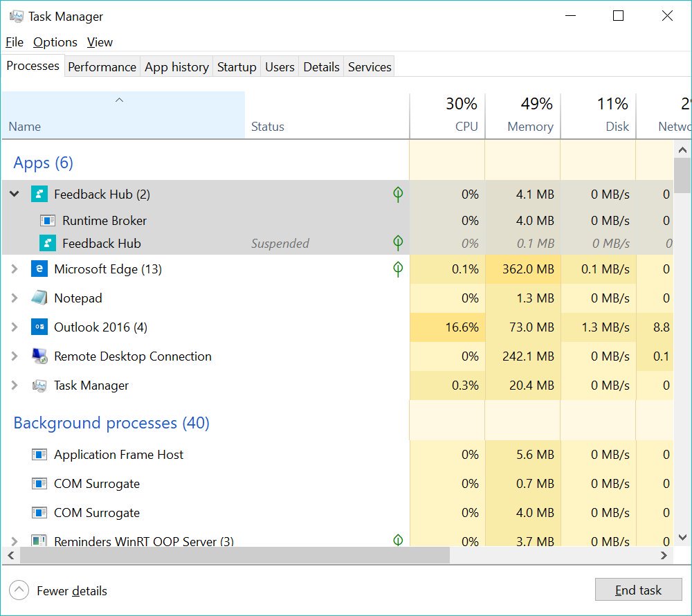Screen dimensions: 692x616
Task: Click the horizontal scrollbar right arrow
Action: click(664, 555)
